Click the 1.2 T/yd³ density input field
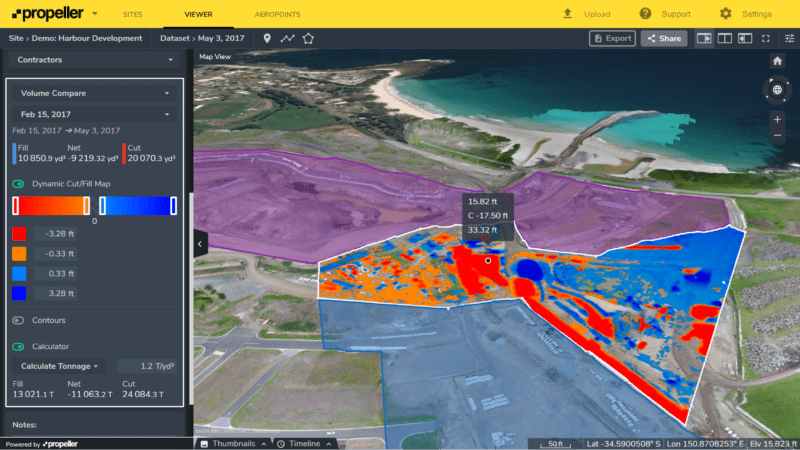This screenshot has height=450, width=800. point(147,366)
